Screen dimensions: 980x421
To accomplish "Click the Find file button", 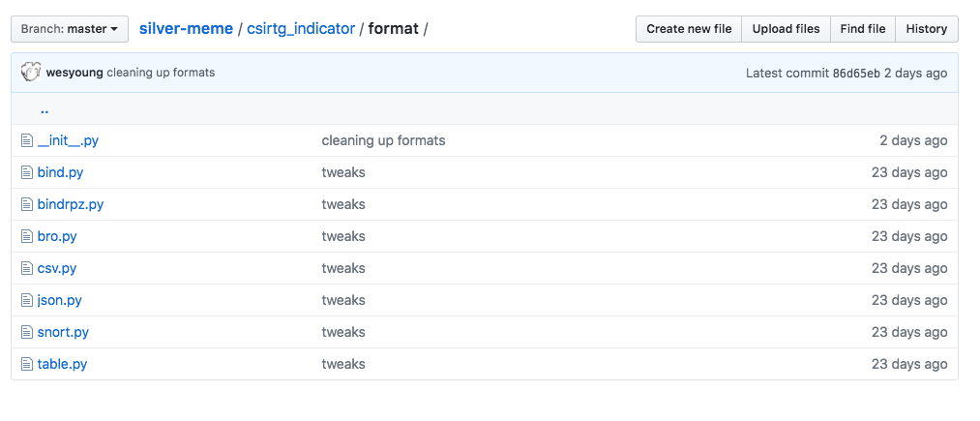I will (x=863, y=29).
